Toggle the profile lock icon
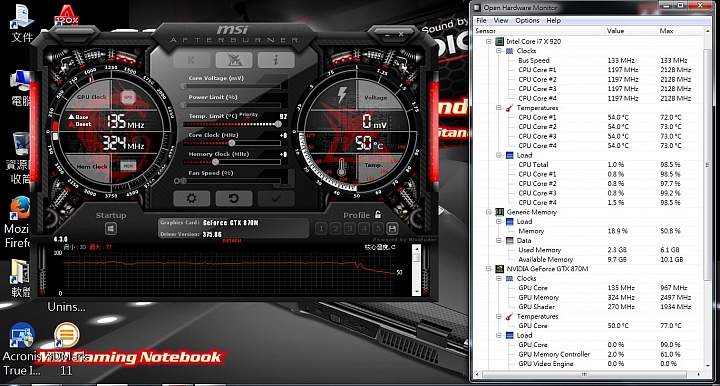This screenshot has height=386, width=720. click(377, 214)
